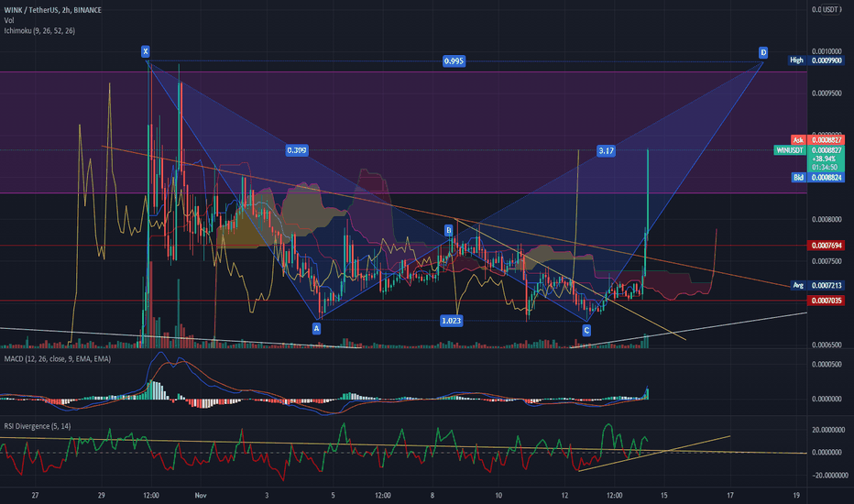Click the 27 date label on time axis
This screenshot has width=854, height=504.
tap(35, 495)
